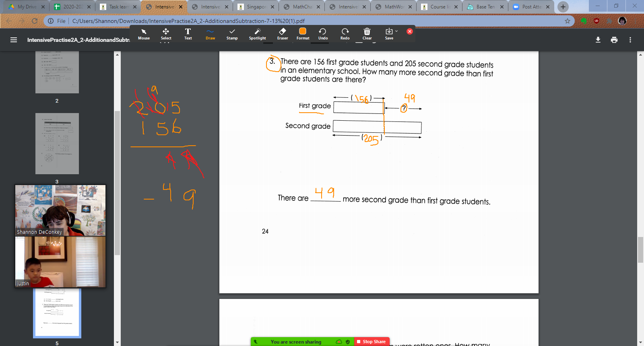
Task: Open the green extension icon
Action: 584,21
